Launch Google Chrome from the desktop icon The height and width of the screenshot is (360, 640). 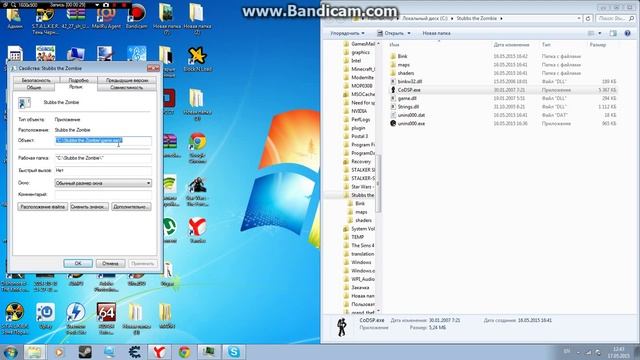198,148
